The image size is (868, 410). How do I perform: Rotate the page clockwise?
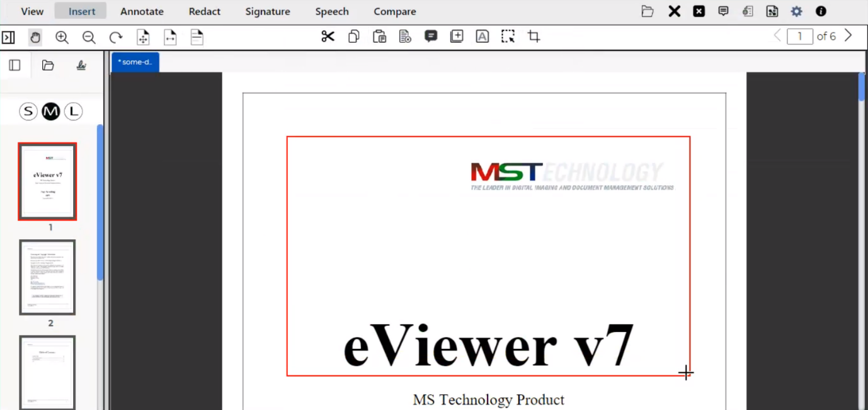point(116,37)
